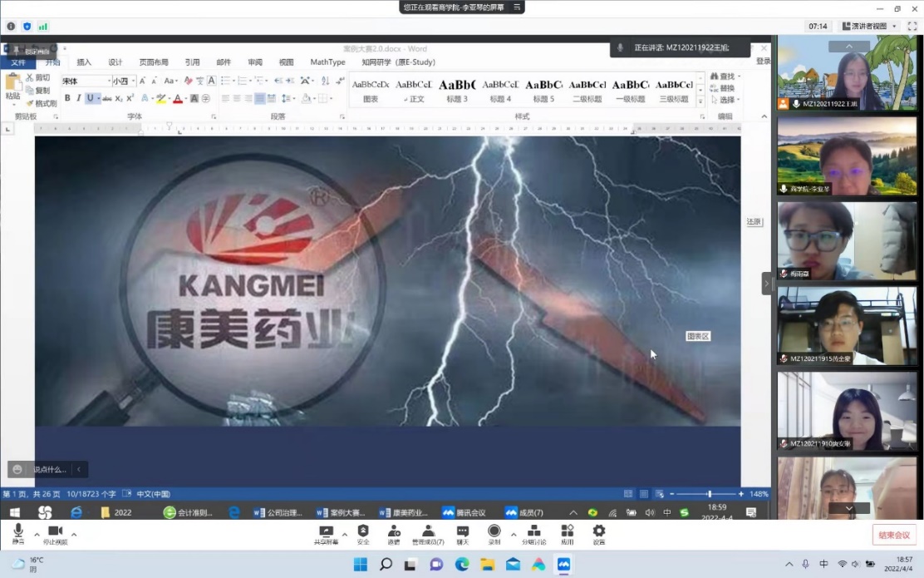Expand video options arrow beside camera
This screenshot has height=578, width=924.
pos(74,534)
